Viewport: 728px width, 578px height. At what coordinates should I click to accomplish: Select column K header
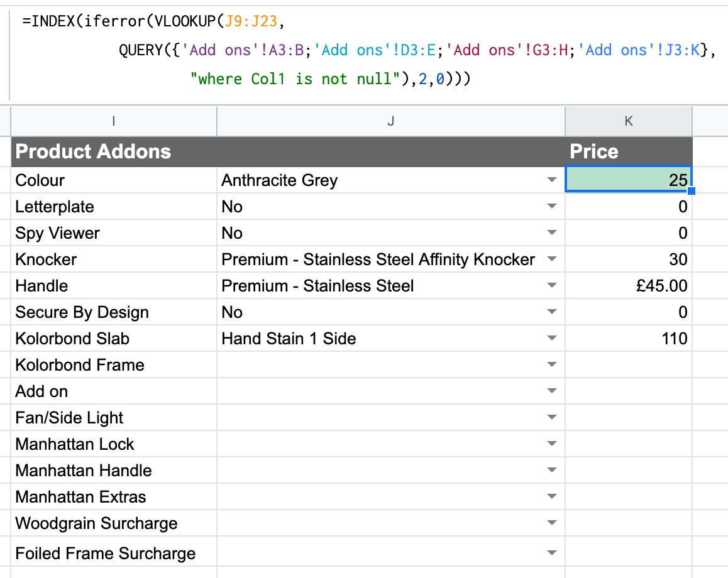628,123
